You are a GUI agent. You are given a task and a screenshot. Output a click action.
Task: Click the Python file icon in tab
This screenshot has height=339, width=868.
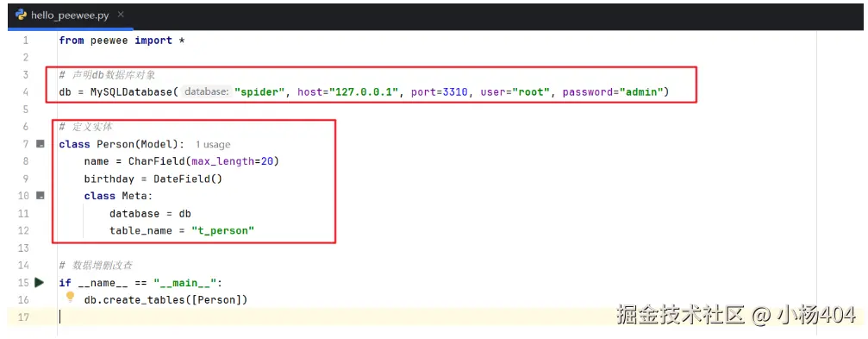(21, 15)
